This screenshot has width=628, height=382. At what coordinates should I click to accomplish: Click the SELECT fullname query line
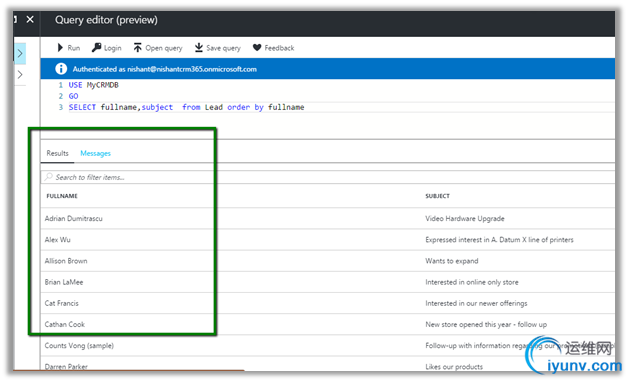pos(186,107)
